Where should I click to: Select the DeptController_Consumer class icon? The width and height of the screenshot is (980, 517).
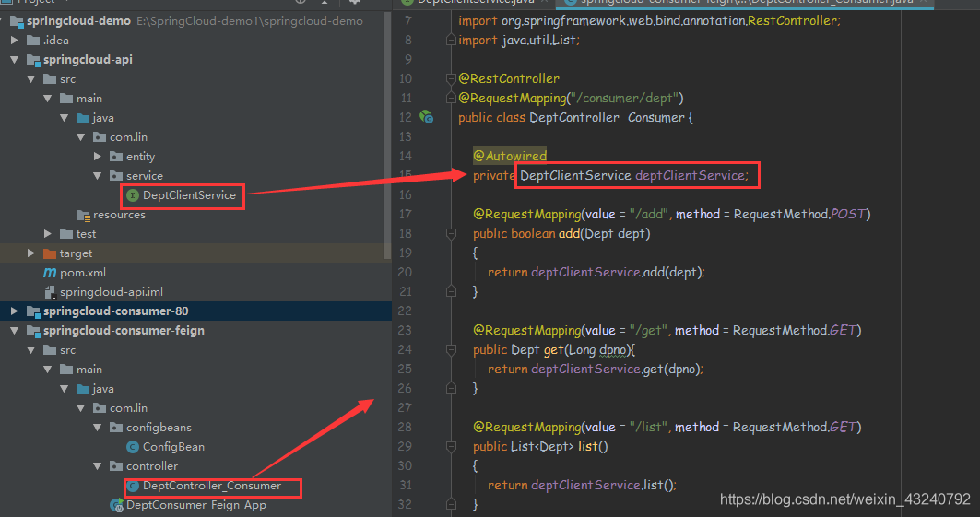coord(133,486)
